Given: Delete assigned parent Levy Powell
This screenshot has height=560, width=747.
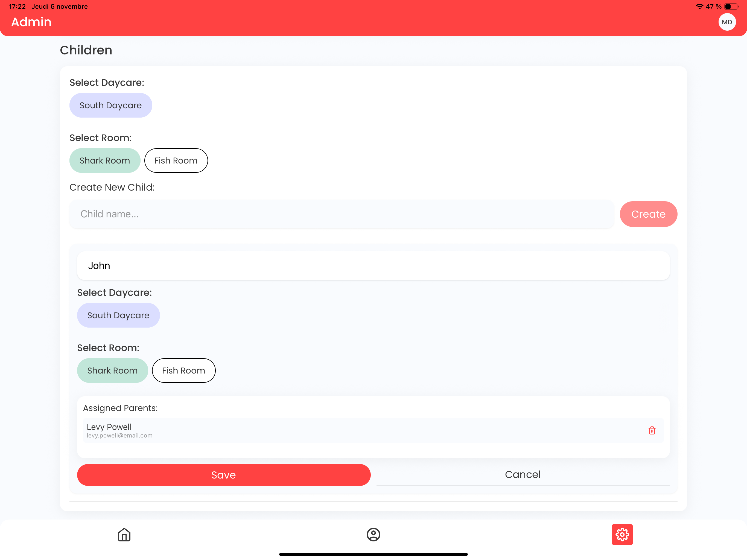Looking at the screenshot, I should pyautogui.click(x=652, y=430).
